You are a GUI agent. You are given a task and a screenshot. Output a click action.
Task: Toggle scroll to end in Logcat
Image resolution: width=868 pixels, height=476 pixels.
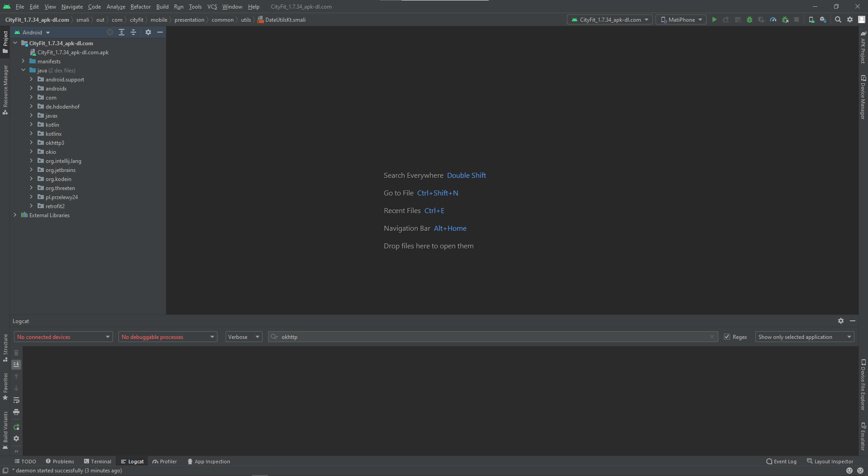click(16, 365)
